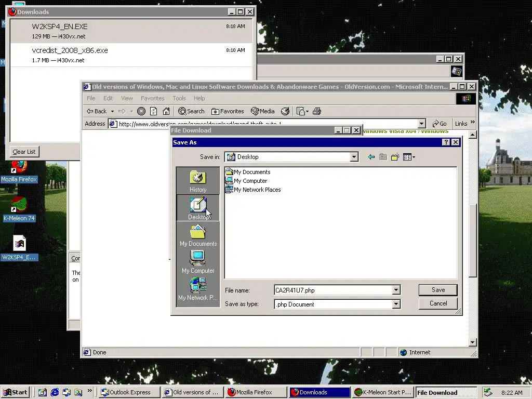Switch to Mozilla Firefox taskbar button
Screen dimensions: 532x399
click(256, 392)
